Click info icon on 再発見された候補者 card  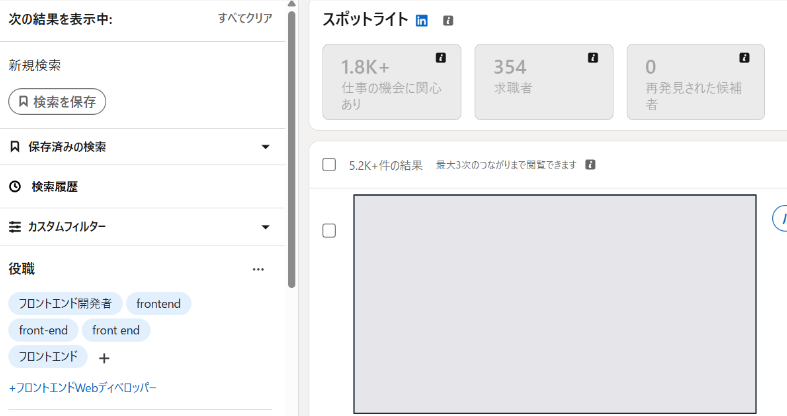tap(744, 58)
